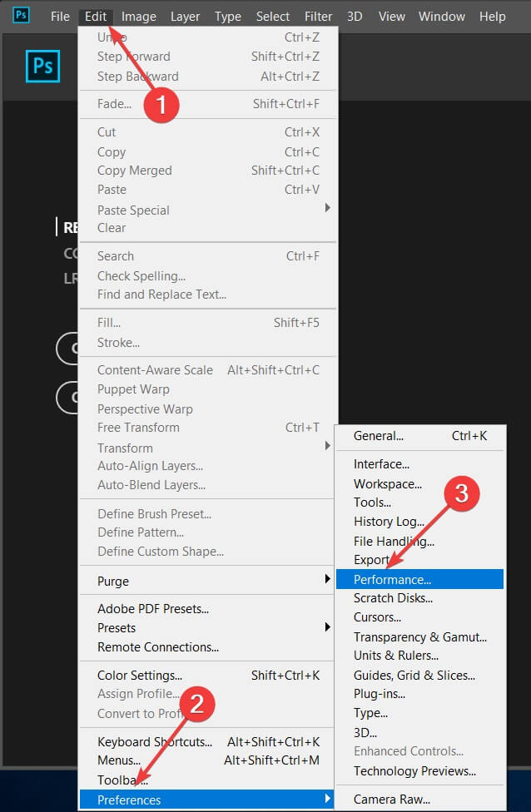Open the Type menu
Screen dimensions: 531x812
pyautogui.click(x=228, y=17)
